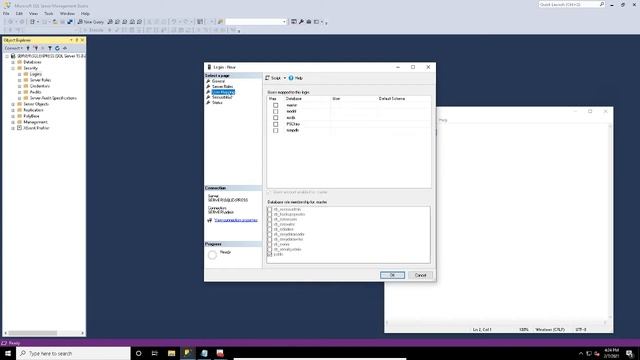Click the Default Schema column header
Image resolution: width=640 pixels, height=360 pixels.
pyautogui.click(x=392, y=99)
